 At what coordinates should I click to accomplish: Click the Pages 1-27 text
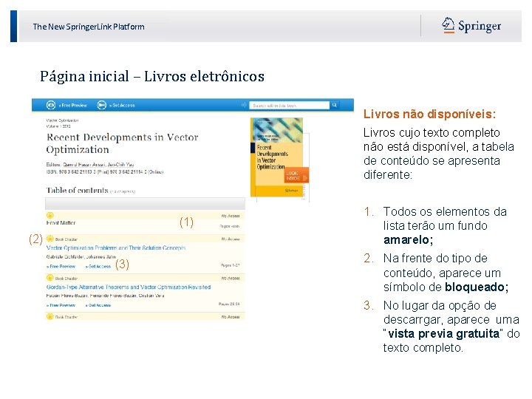(x=231, y=265)
